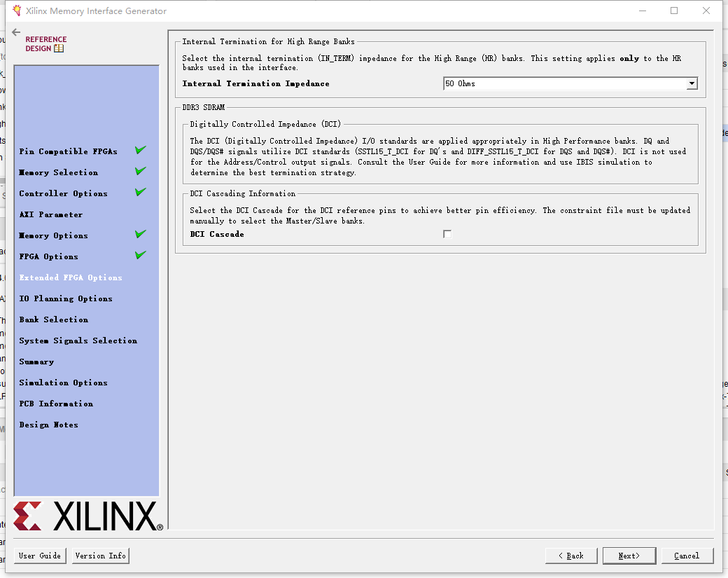Click the Internal Termination Impedance label
The height and width of the screenshot is (578, 728).
255,83
